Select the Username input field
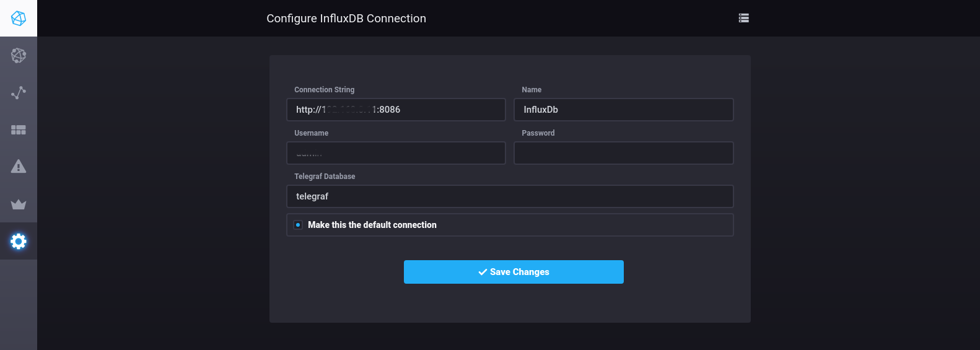 pyautogui.click(x=396, y=153)
